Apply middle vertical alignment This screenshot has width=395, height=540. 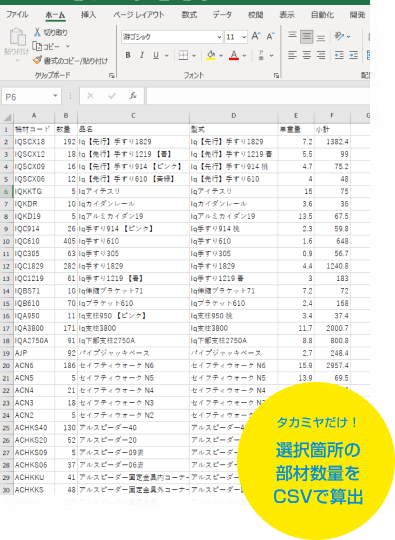click(x=306, y=37)
